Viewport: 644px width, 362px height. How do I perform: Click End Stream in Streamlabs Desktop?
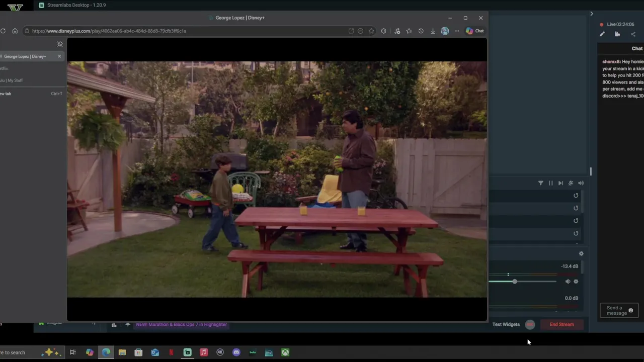[561, 324]
